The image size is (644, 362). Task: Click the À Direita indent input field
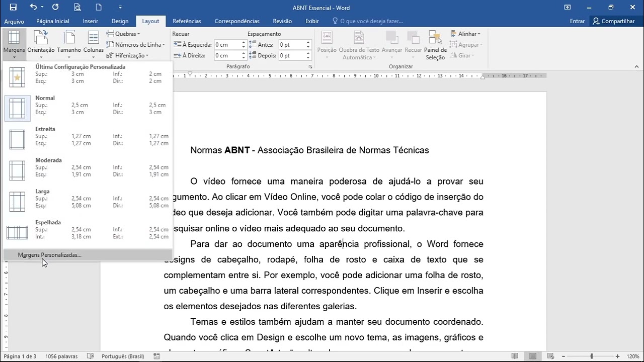(227, 56)
